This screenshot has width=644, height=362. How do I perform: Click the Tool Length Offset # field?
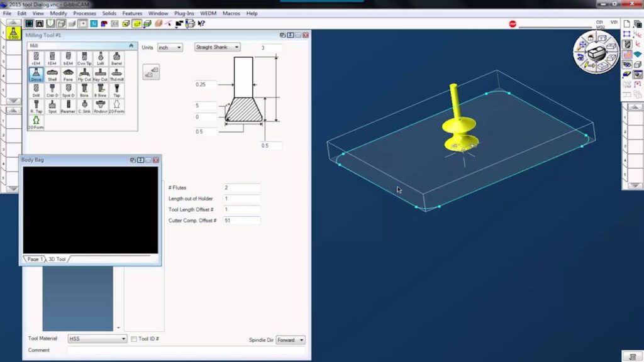tap(241, 210)
